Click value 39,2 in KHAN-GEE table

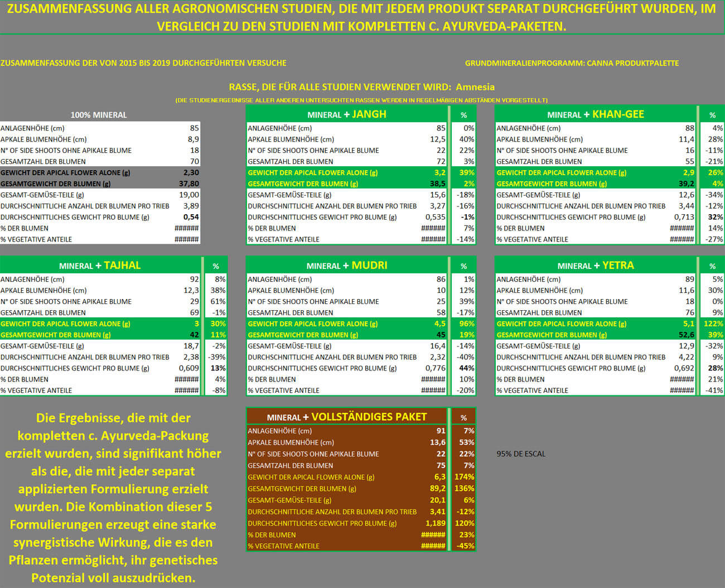coord(686,184)
